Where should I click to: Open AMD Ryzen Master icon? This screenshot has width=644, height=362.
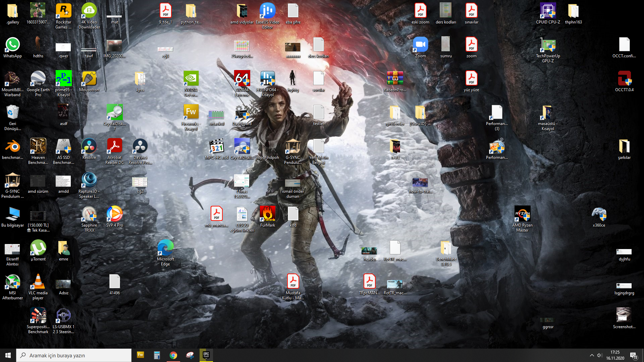point(522,219)
